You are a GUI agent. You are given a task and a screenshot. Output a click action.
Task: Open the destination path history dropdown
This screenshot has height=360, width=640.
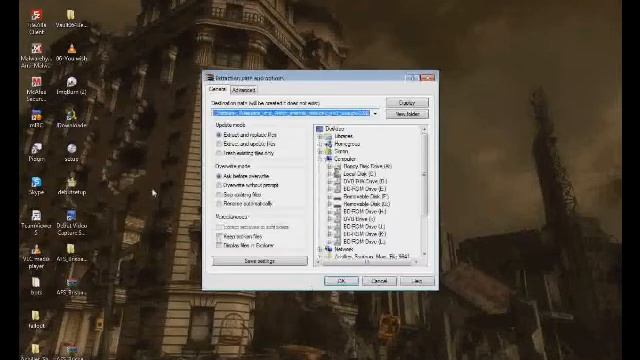375,113
